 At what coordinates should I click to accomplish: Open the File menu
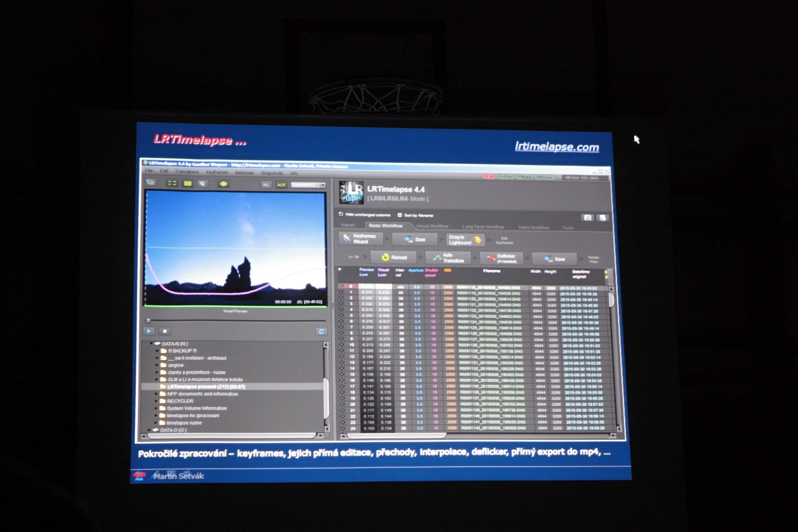tap(149, 171)
